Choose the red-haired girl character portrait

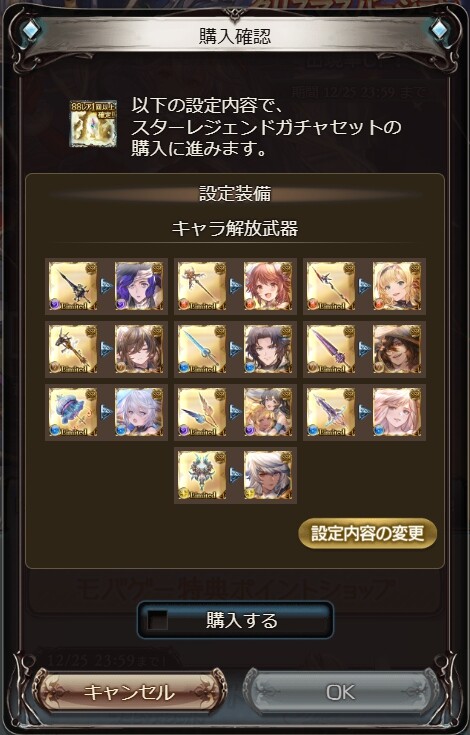tap(268, 286)
